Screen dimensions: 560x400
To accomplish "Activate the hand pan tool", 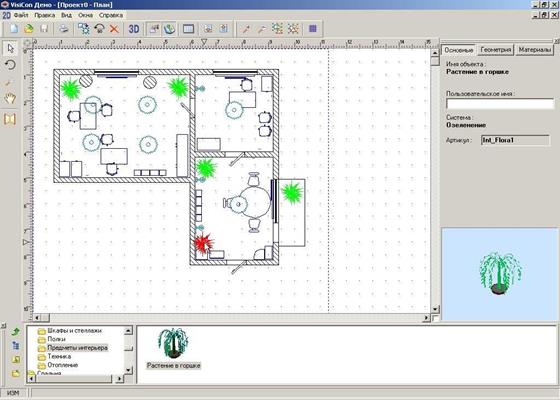I will [10, 99].
